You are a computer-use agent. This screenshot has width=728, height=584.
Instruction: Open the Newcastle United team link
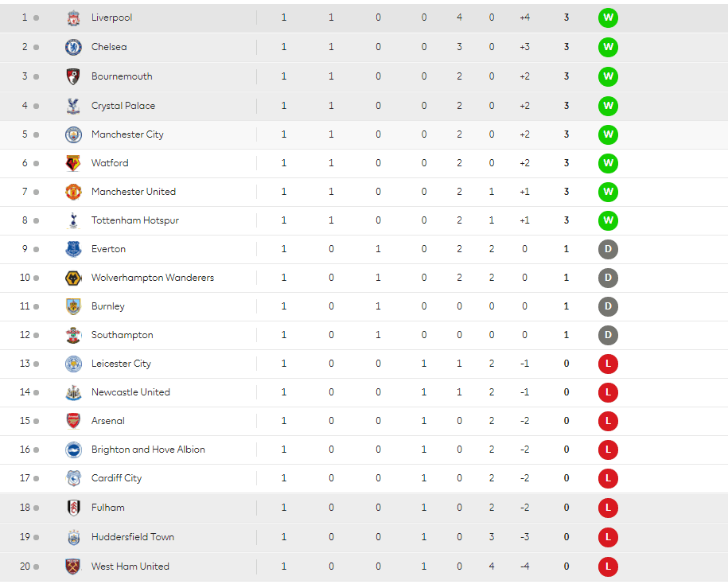coord(130,392)
